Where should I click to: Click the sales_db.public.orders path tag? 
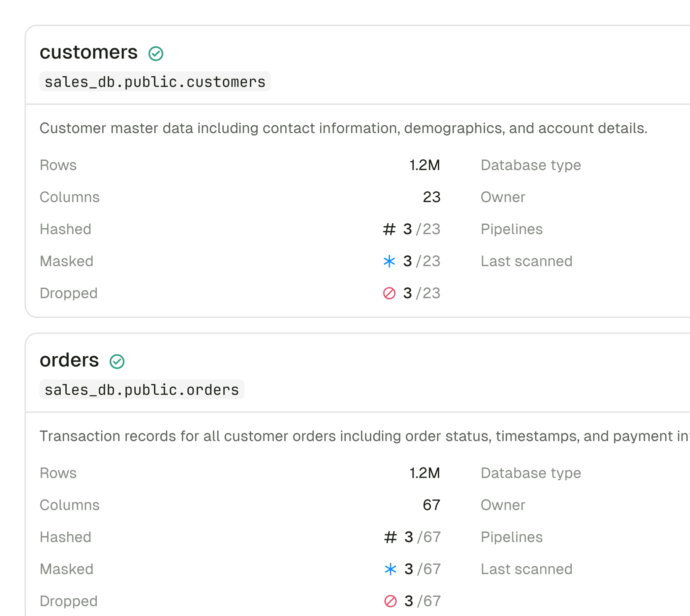pyautogui.click(x=142, y=390)
